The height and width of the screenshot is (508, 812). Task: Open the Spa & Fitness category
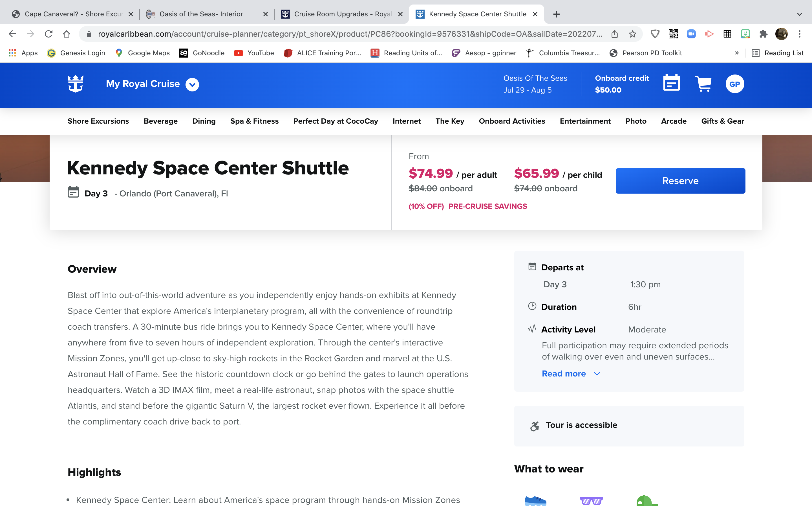(x=254, y=121)
